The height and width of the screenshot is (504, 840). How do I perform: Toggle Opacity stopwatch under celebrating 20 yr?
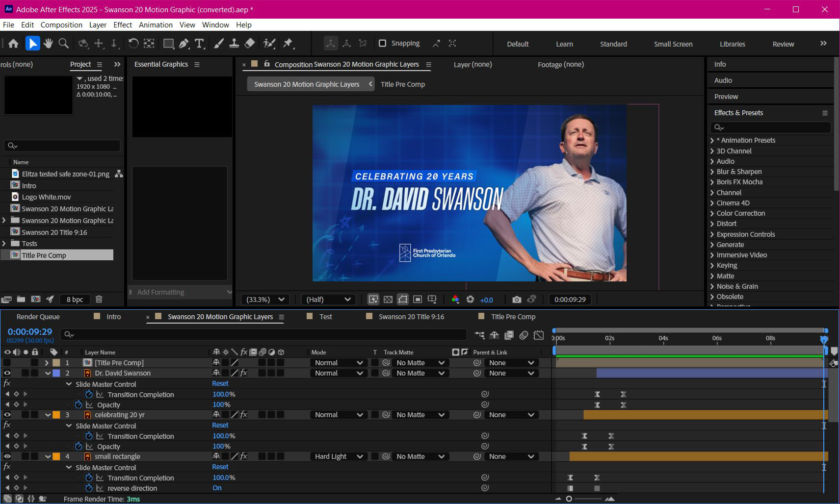coord(78,446)
